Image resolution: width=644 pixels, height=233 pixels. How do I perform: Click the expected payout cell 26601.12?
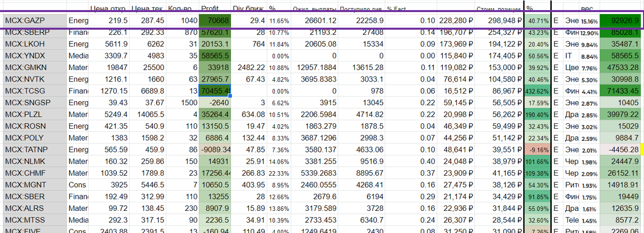315,21
